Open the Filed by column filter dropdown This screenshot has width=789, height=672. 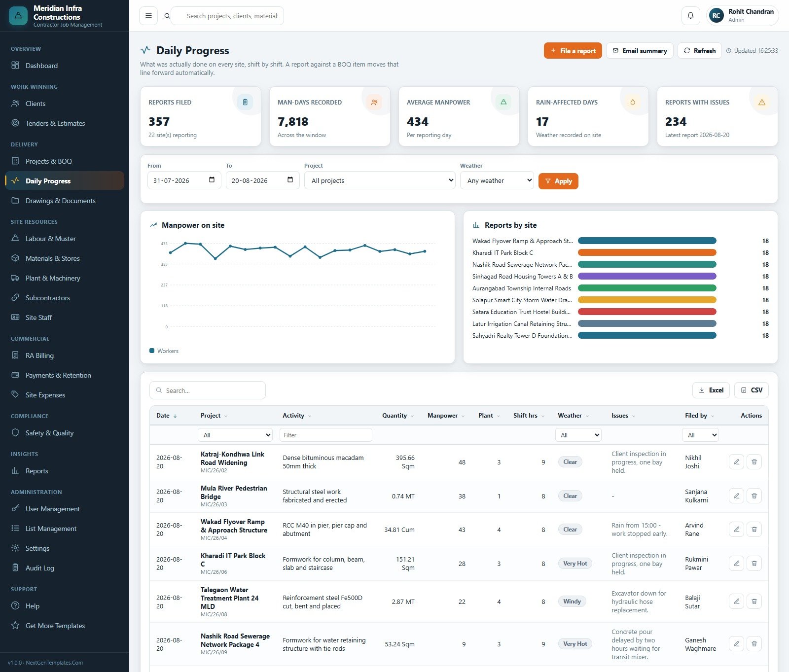700,435
